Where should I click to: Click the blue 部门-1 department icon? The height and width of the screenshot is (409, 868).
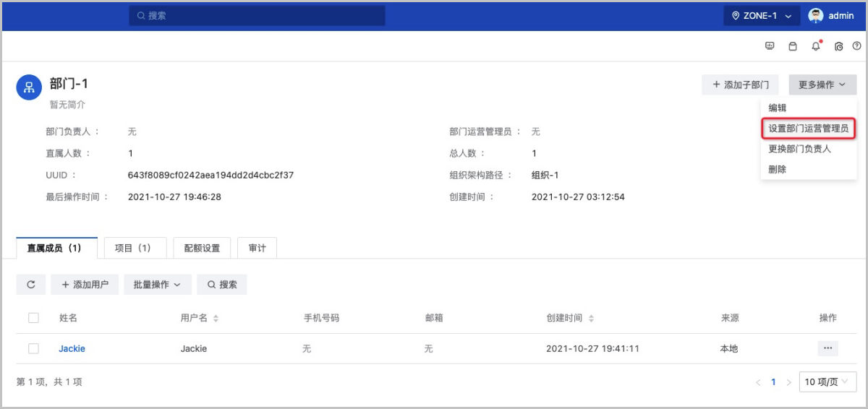(29, 87)
